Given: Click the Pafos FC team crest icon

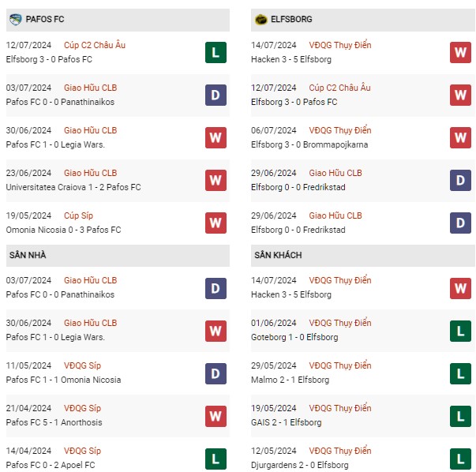Looking at the screenshot, I should 15,20.
